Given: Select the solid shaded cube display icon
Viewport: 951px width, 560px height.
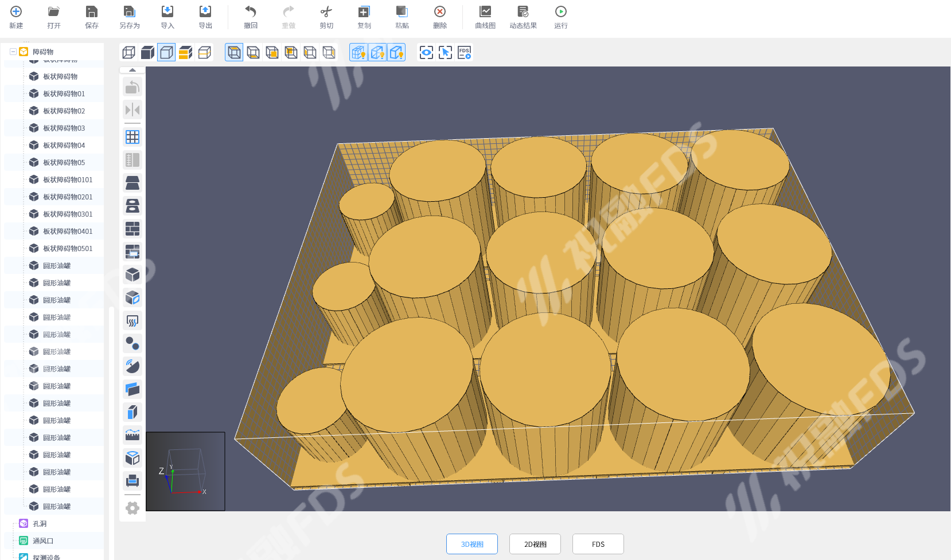Looking at the screenshot, I should (147, 53).
